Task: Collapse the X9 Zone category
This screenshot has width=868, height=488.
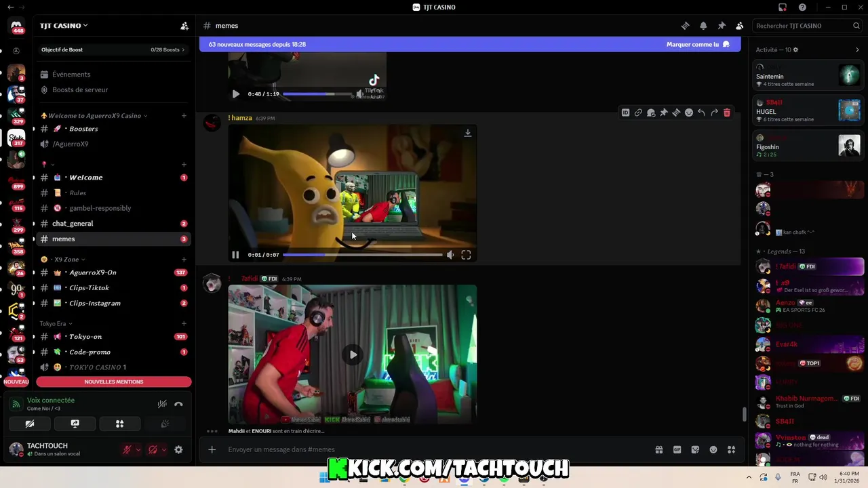Action: (64, 260)
